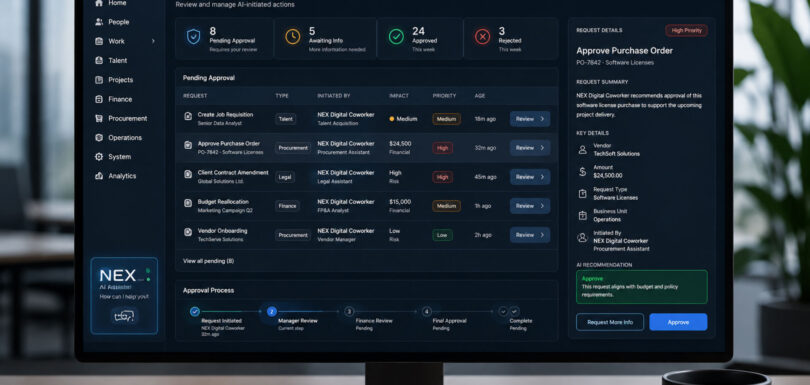This screenshot has width=810, height=385.
Task: Click the Create Job Requisition document icon
Action: click(x=188, y=117)
